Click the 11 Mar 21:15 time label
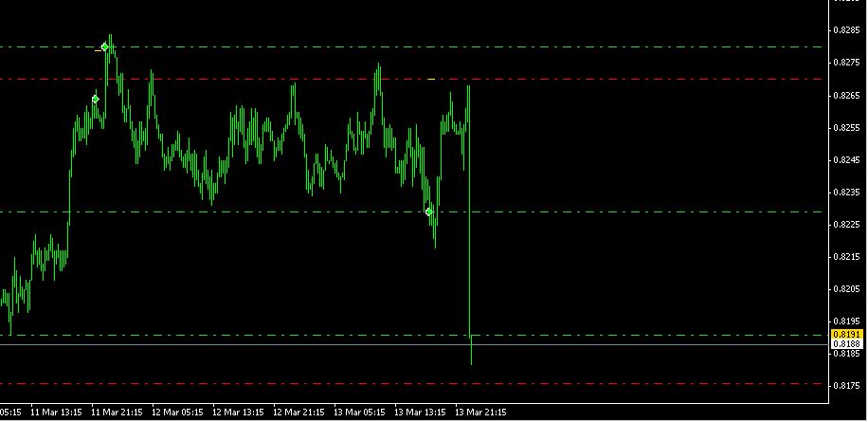868x422 pixels. tap(117, 412)
